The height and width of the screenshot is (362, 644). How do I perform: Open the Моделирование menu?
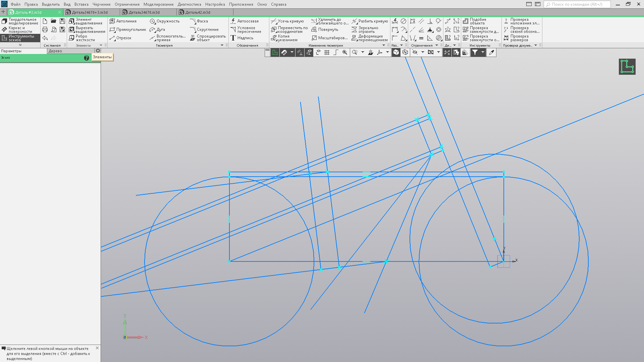click(158, 4)
